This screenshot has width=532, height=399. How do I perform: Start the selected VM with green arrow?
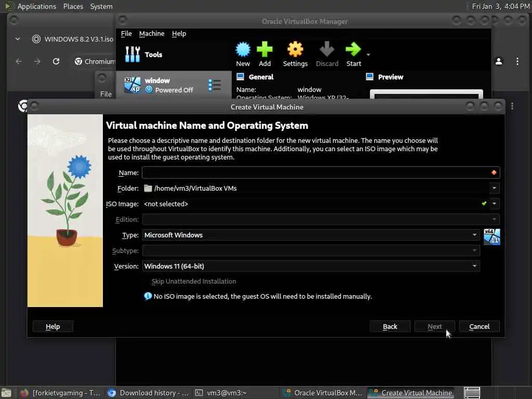tap(353, 49)
